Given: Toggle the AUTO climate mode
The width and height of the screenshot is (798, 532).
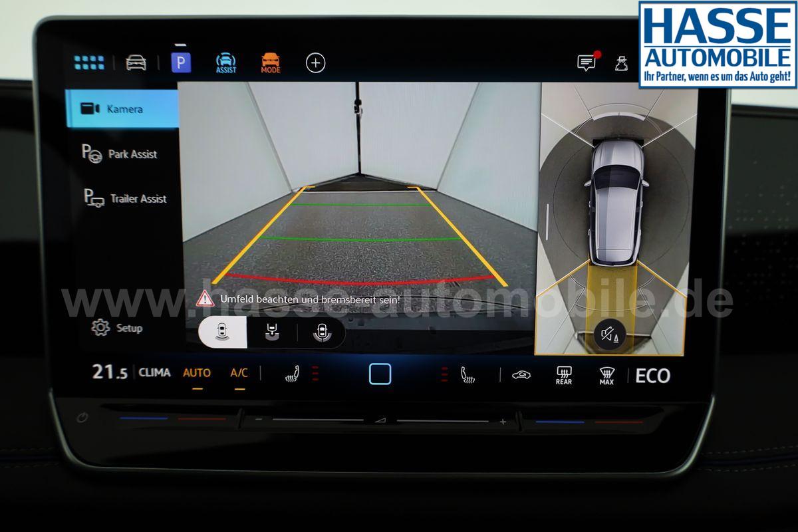Looking at the screenshot, I should coord(197,373).
